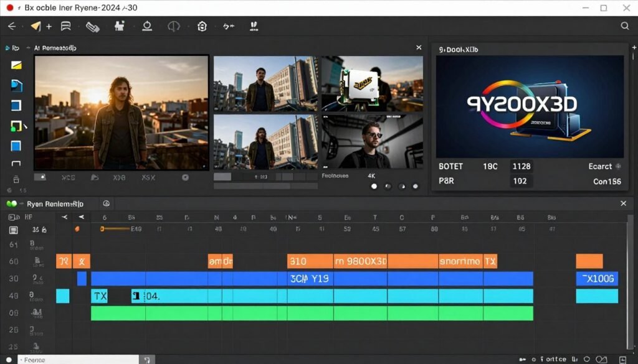Select the person cutout tool in the toolbar
Viewport: 638px width, 364px height.
tap(119, 26)
